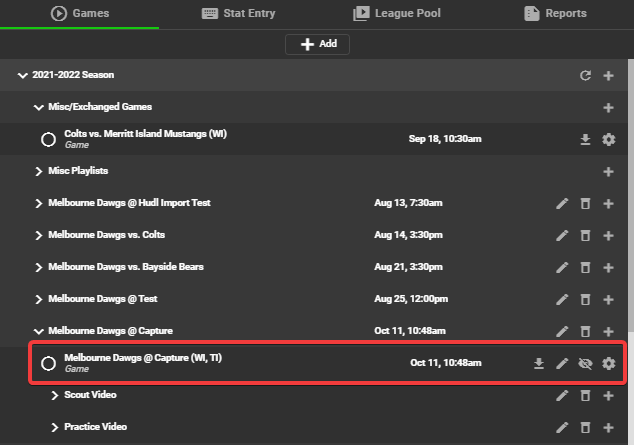The height and width of the screenshot is (445, 634).
Task: Select radio circle for Colts vs. Merritt Island Mustangs
Action: pos(49,139)
